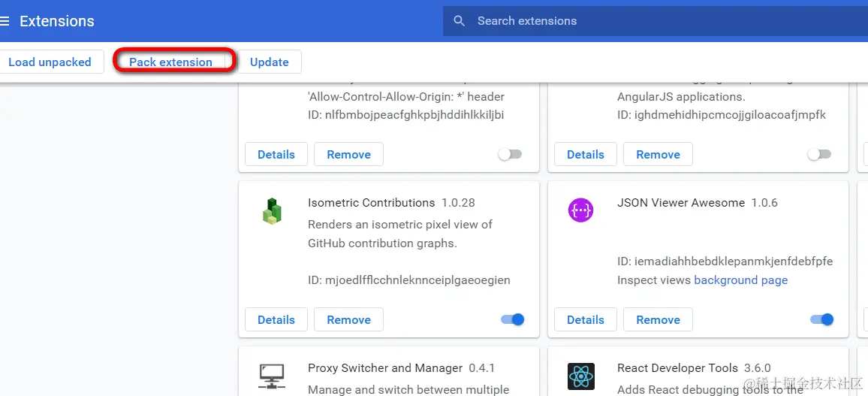This screenshot has height=396, width=868.
Task: Click the 'Manage and switch between multiple' description
Action: [x=408, y=389]
